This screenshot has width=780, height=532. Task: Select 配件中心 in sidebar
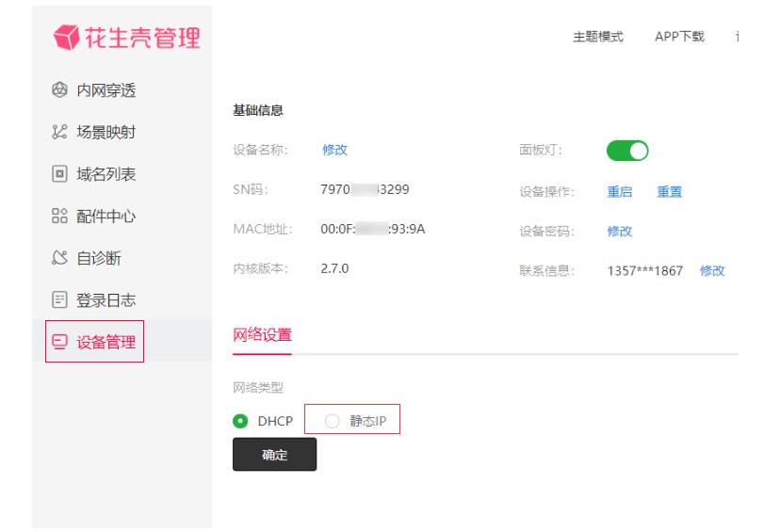pyautogui.click(x=106, y=216)
